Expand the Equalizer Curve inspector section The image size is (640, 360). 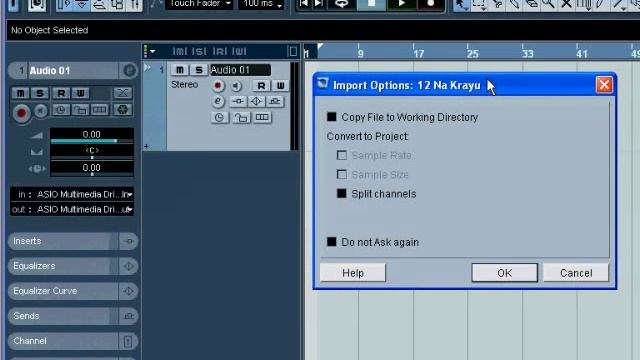pyautogui.click(x=62, y=291)
